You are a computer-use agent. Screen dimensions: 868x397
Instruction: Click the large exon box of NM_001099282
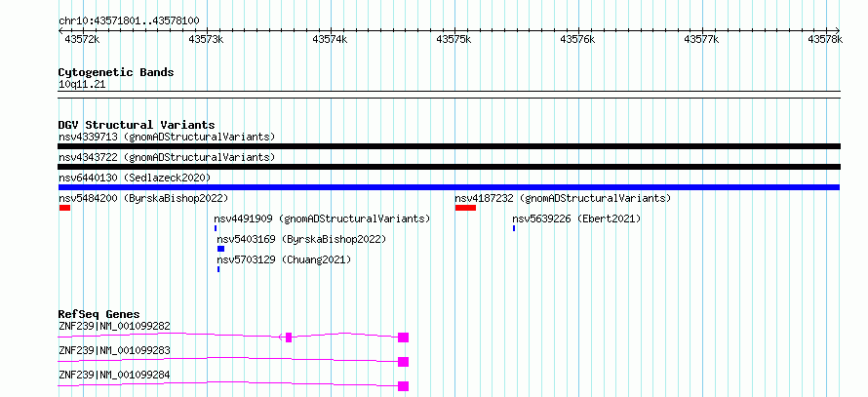point(403,337)
